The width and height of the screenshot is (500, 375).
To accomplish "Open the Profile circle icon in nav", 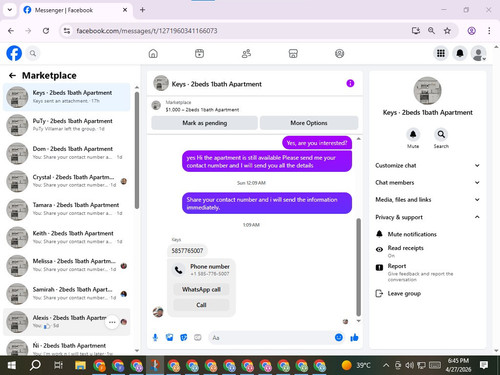I will 340,53.
